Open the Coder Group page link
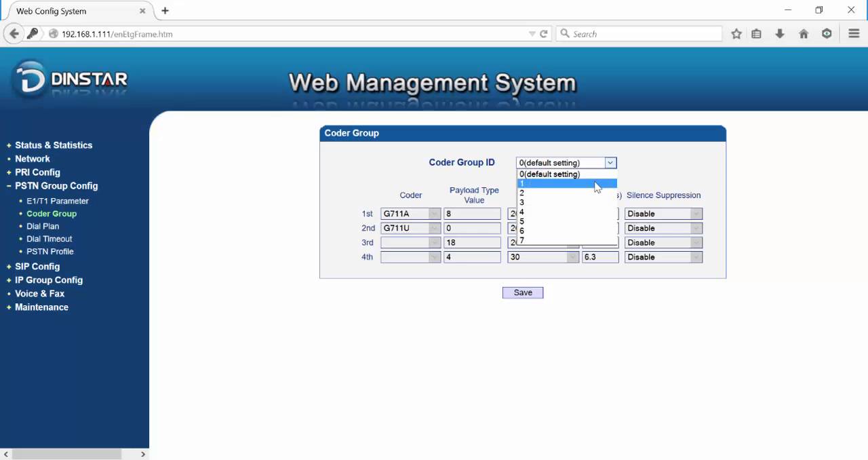Image resolution: width=868 pixels, height=460 pixels. point(52,214)
